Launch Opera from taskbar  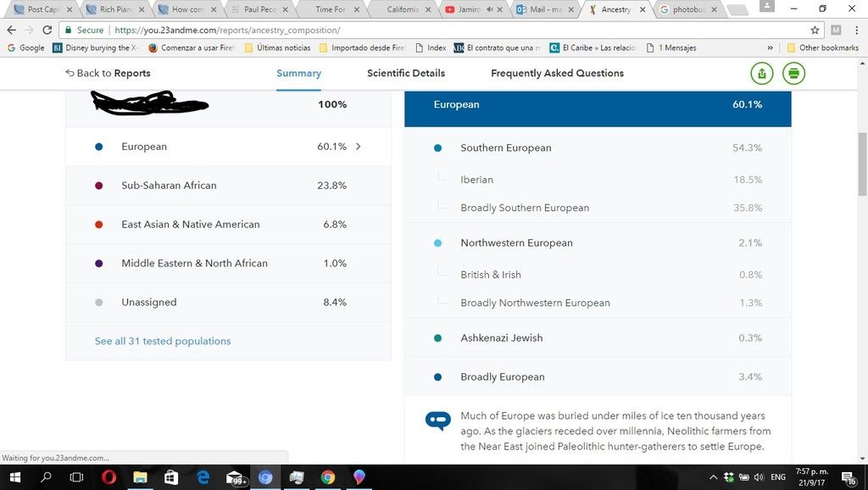pos(109,477)
